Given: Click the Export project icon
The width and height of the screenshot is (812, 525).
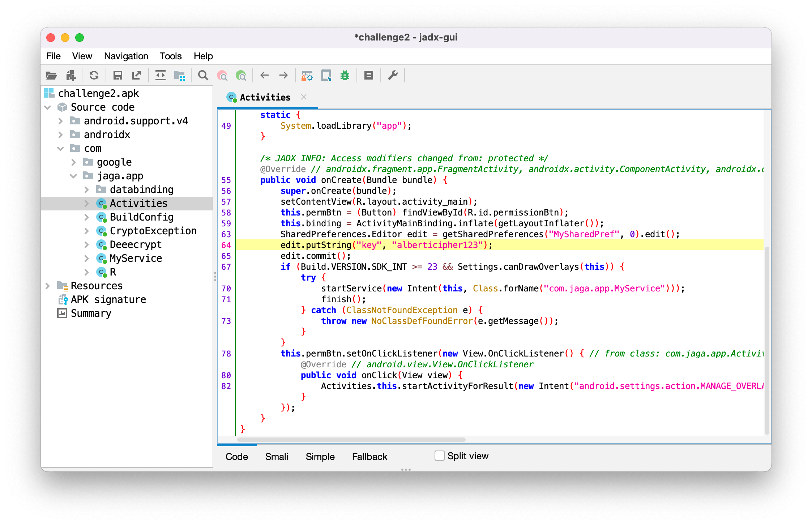Looking at the screenshot, I should tap(137, 76).
